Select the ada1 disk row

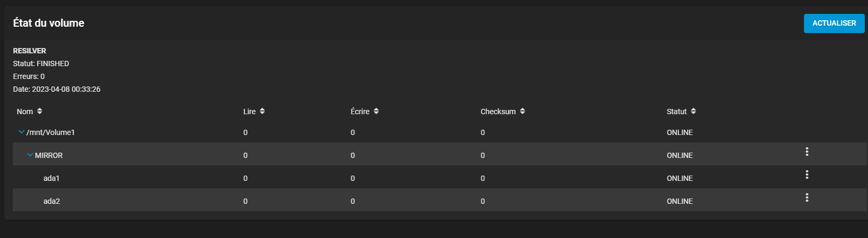coord(440,178)
